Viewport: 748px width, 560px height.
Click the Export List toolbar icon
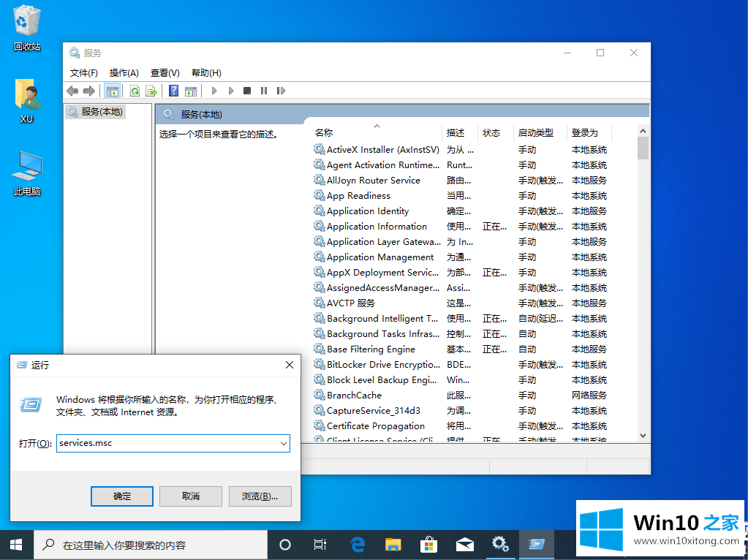pyautogui.click(x=151, y=91)
